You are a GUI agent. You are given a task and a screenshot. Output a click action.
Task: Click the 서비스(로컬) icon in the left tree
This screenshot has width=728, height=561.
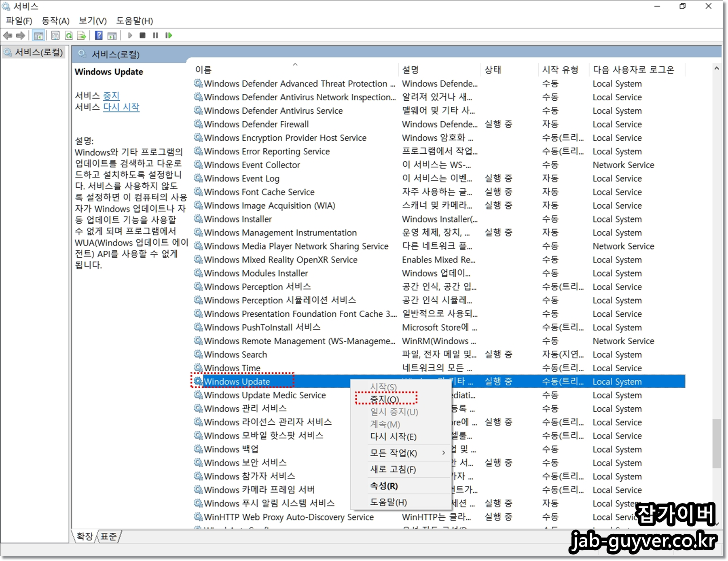point(8,52)
